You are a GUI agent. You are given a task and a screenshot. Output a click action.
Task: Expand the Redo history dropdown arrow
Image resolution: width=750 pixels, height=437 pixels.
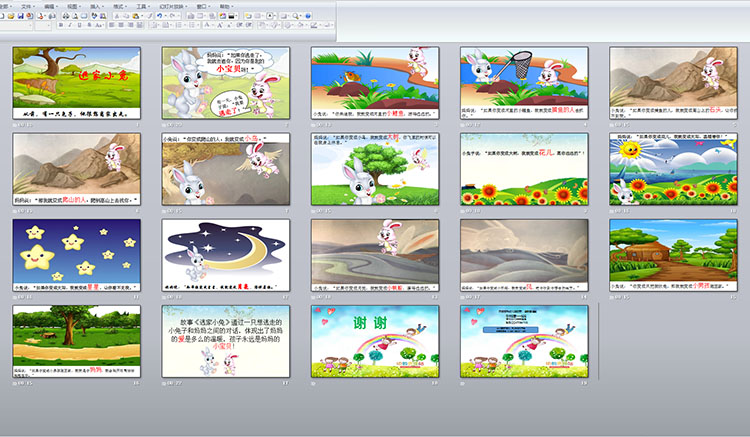178,16
